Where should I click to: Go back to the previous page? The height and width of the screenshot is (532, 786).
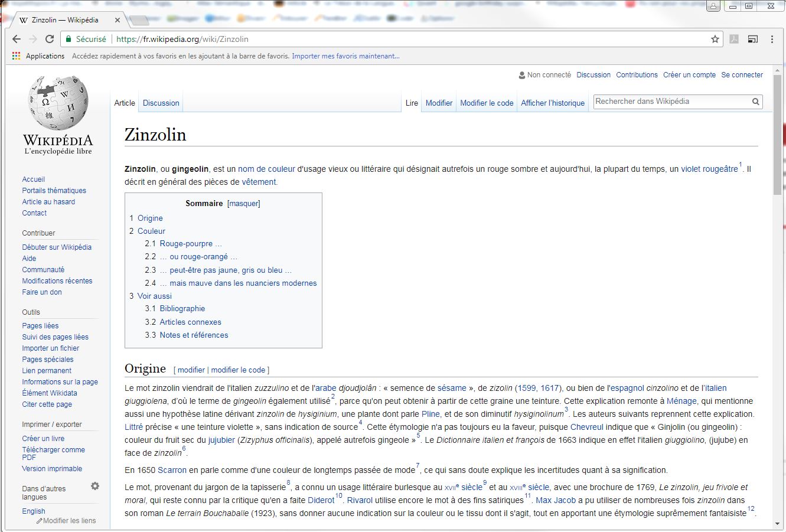[x=17, y=39]
